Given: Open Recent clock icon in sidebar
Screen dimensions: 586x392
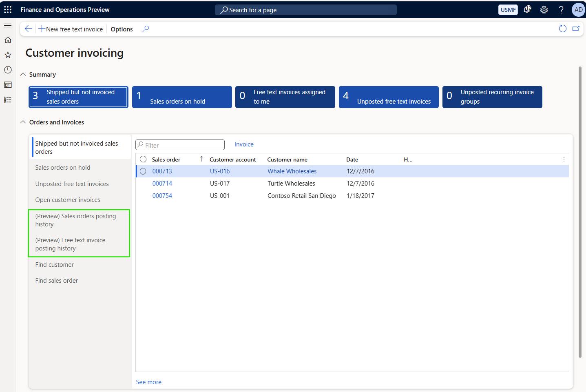Looking at the screenshot, I should [8, 70].
